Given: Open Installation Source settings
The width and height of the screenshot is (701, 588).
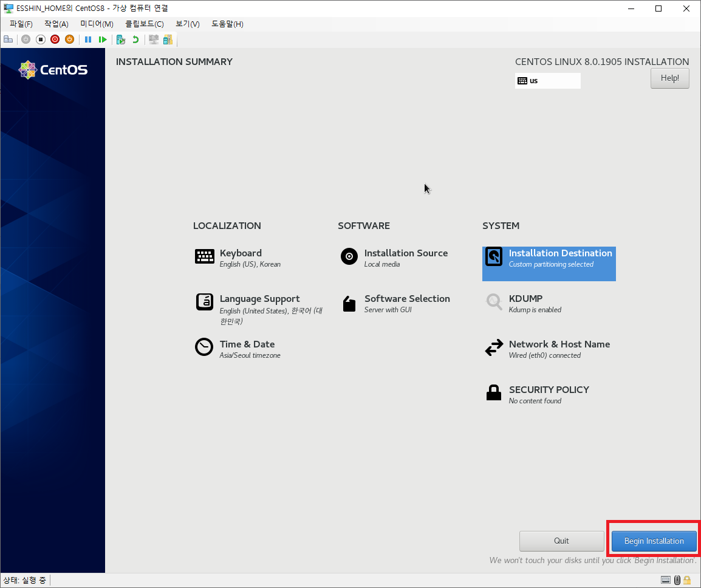Looking at the screenshot, I should point(394,258).
